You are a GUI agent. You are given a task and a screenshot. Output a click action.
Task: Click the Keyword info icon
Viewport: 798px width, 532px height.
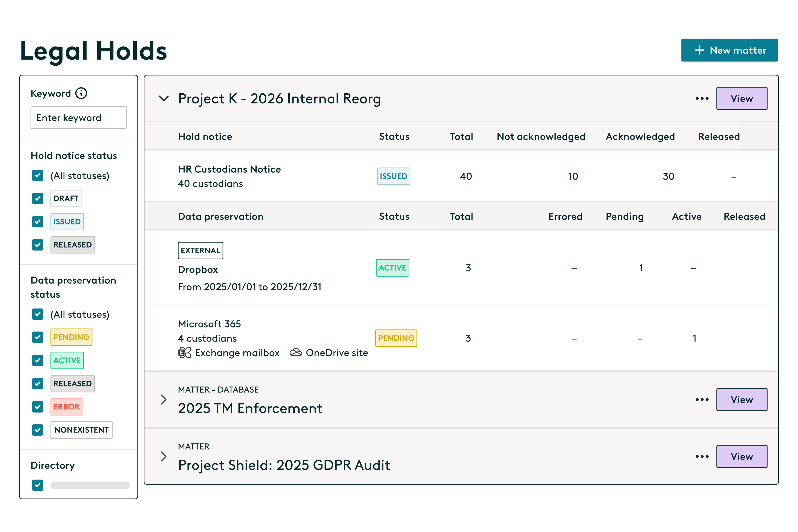coord(81,93)
